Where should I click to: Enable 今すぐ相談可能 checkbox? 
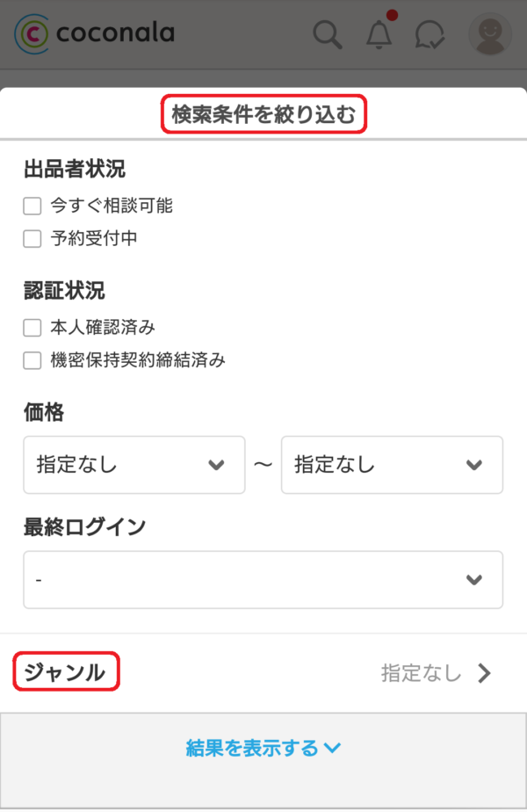[x=32, y=207]
